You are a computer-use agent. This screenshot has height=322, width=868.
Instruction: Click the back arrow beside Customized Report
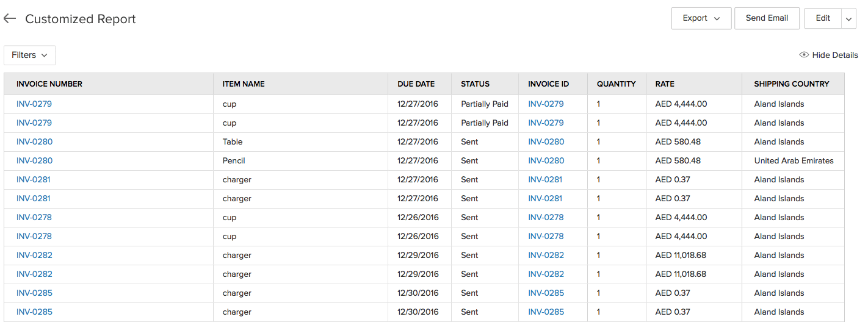(9, 19)
